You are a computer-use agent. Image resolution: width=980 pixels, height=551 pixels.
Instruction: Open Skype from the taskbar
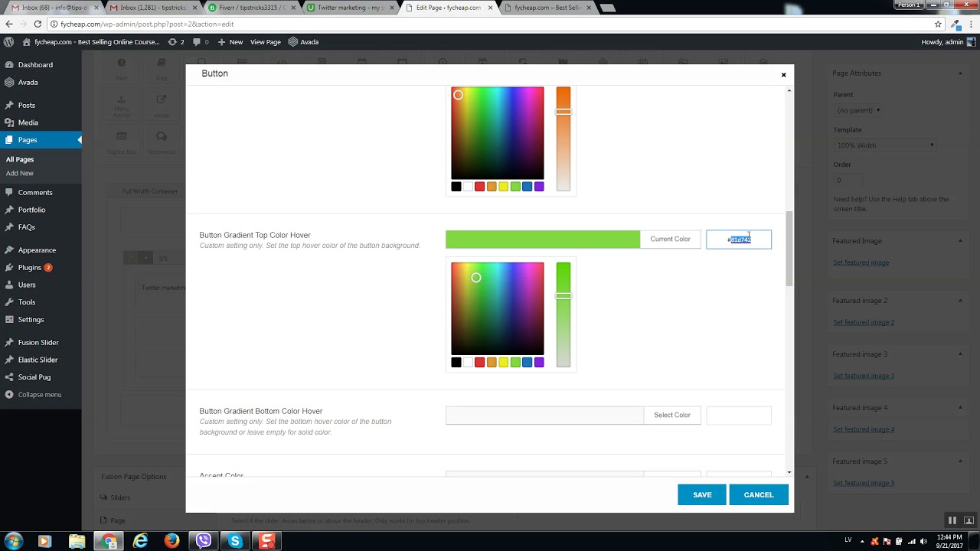[x=235, y=541]
